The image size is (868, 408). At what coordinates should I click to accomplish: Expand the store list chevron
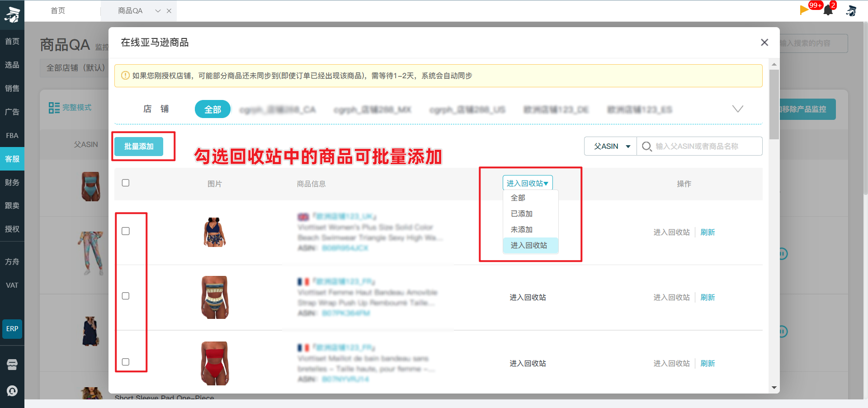738,109
